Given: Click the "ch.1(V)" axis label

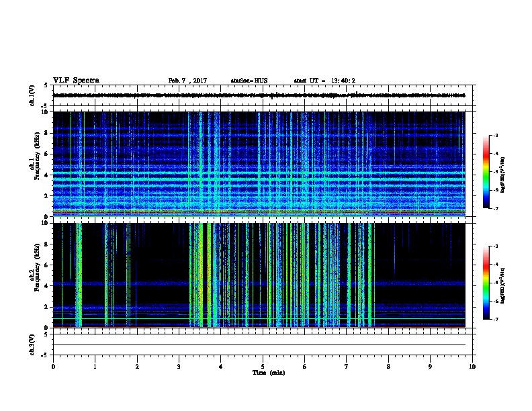Looking at the screenshot, I should (32, 95).
